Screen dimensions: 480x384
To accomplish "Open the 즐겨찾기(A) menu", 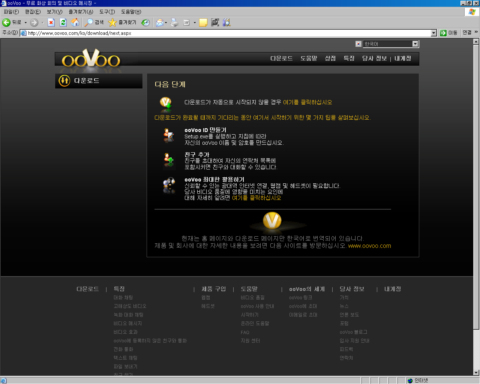I will click(81, 12).
